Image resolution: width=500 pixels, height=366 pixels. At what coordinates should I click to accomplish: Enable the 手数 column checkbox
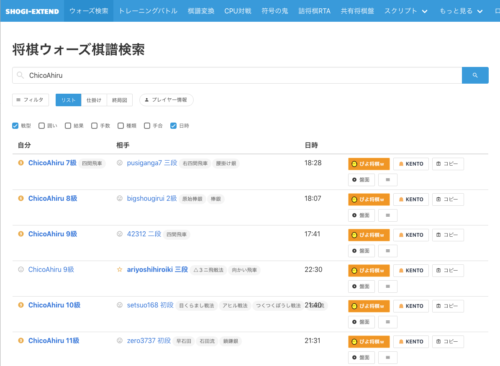(94, 126)
